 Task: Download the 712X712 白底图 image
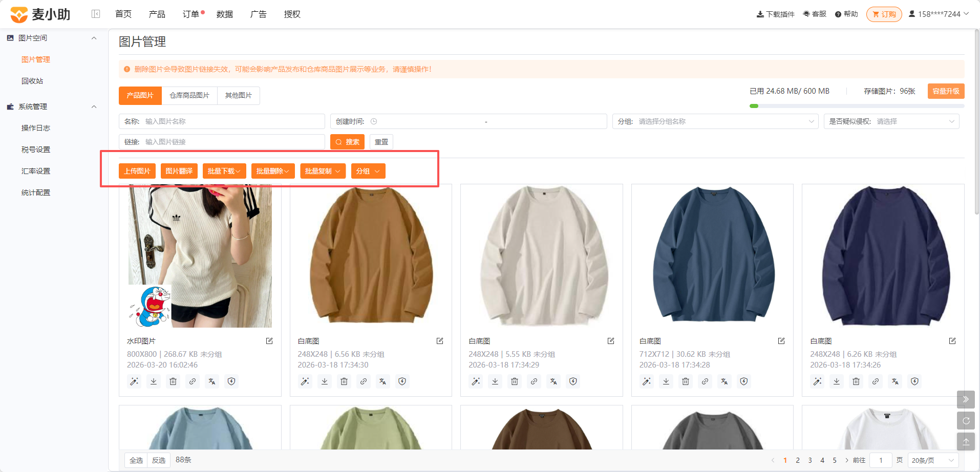tap(666, 381)
